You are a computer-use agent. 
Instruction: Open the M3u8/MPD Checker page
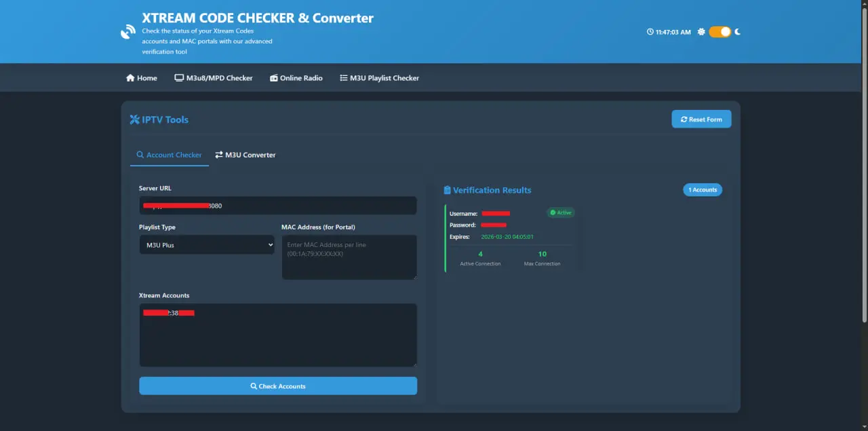214,78
